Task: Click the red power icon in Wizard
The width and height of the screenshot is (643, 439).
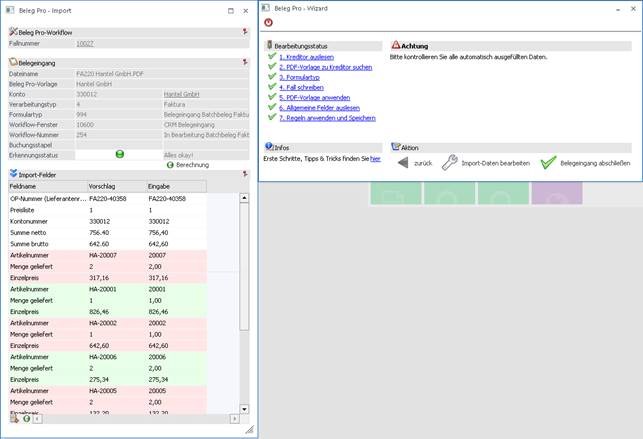Action: coord(268,22)
